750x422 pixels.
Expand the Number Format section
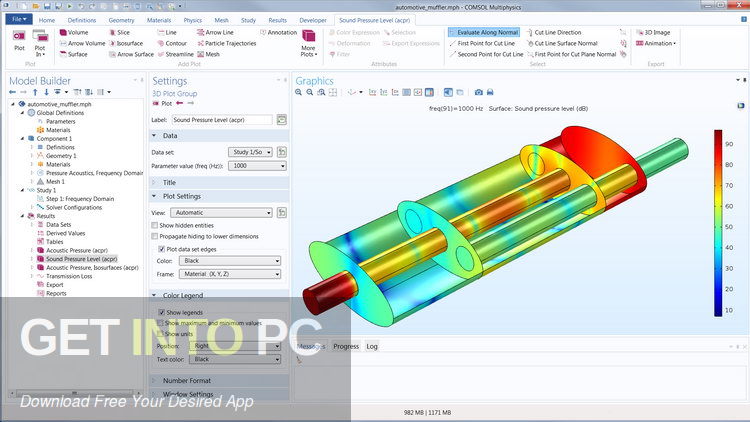[x=154, y=380]
